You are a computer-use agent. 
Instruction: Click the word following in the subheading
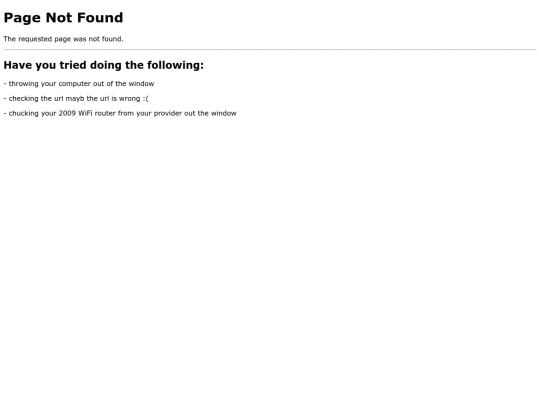[175, 65]
